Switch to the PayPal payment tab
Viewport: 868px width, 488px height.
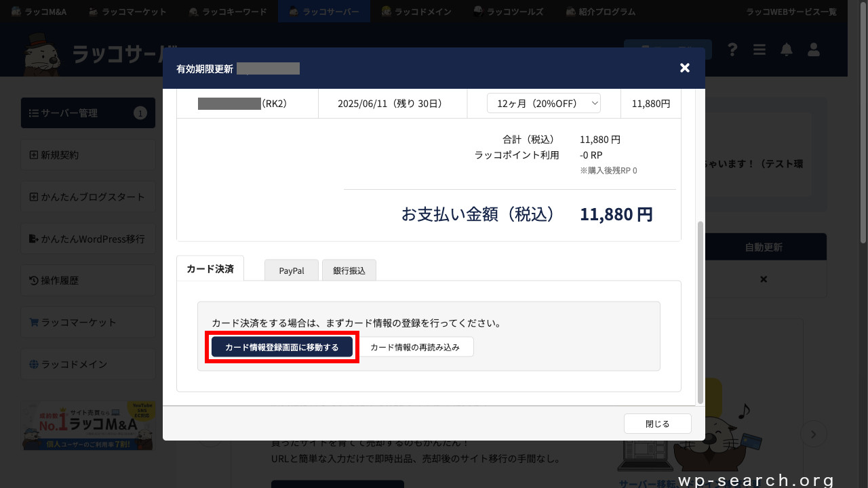click(x=292, y=270)
